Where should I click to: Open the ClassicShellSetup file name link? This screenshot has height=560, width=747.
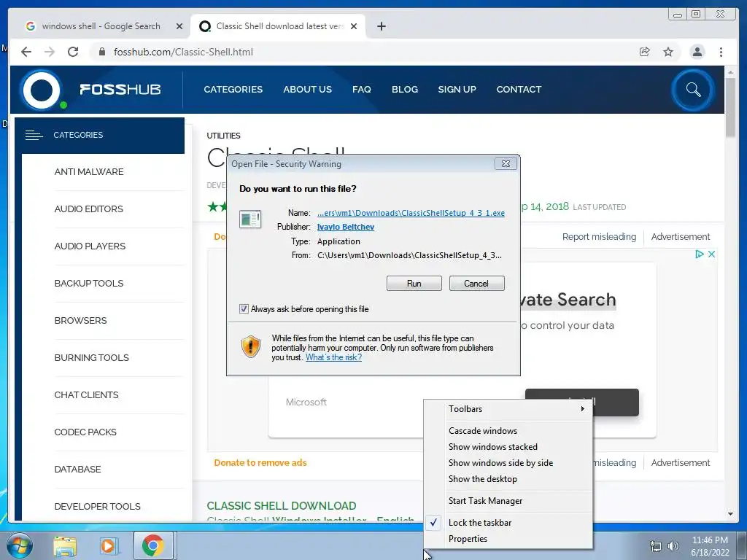[411, 214]
